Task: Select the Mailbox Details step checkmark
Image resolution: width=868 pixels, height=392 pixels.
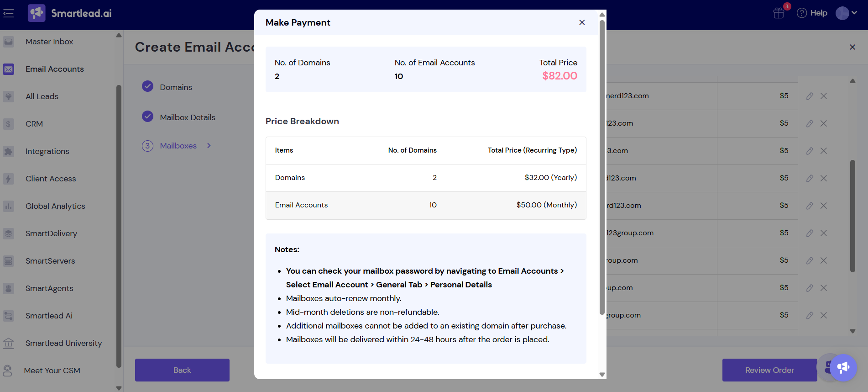Action: (147, 117)
